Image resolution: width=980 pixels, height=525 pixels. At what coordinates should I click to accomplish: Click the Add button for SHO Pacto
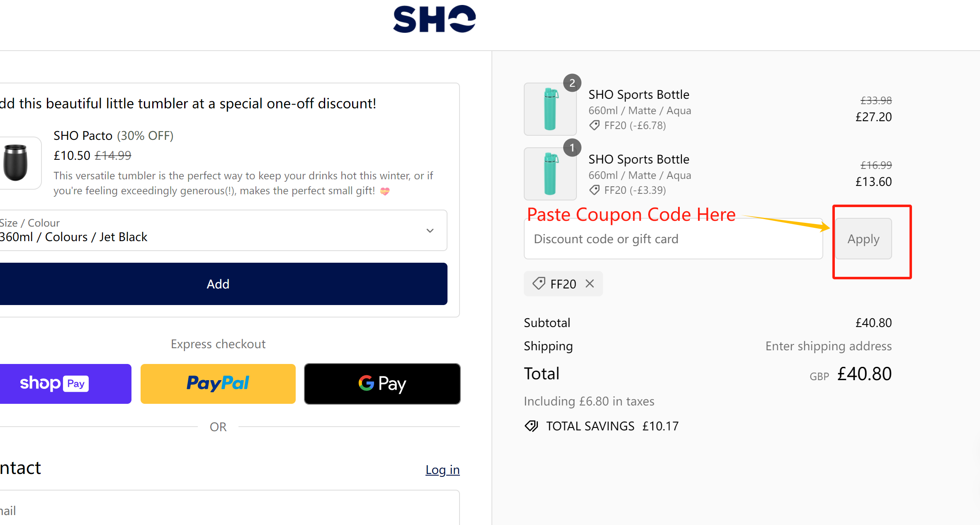click(218, 284)
